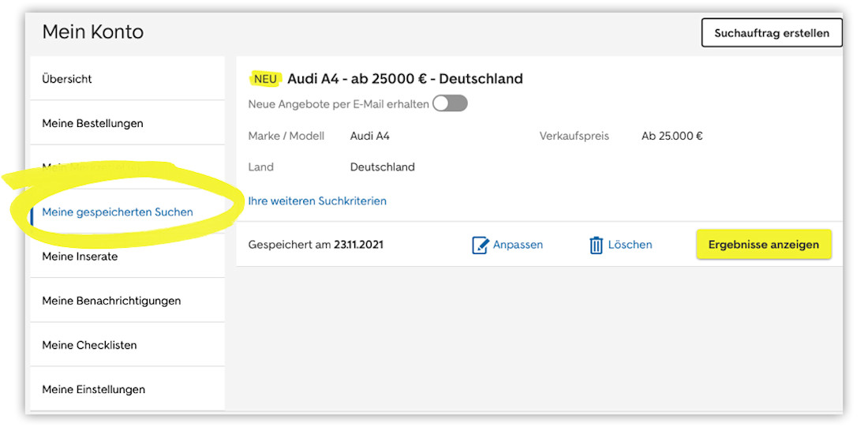Screen dimensions: 868x427
Task: Open Meine Benachrichtigungen
Action: point(111,301)
